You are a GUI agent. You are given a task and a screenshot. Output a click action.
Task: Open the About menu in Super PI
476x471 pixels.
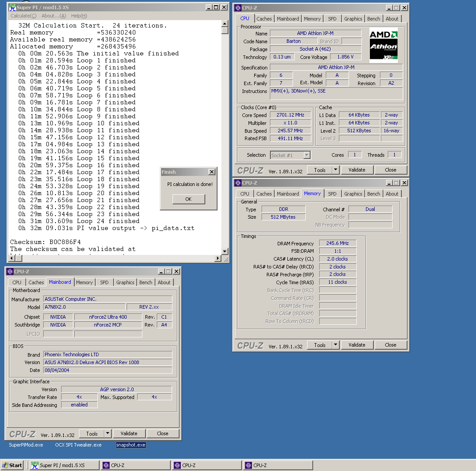click(54, 16)
